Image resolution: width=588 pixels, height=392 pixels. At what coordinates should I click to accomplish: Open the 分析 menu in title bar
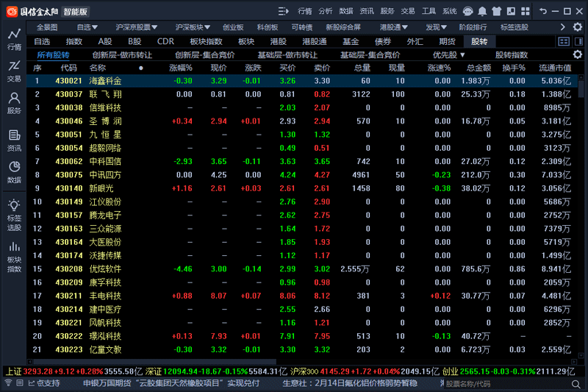[x=326, y=12]
